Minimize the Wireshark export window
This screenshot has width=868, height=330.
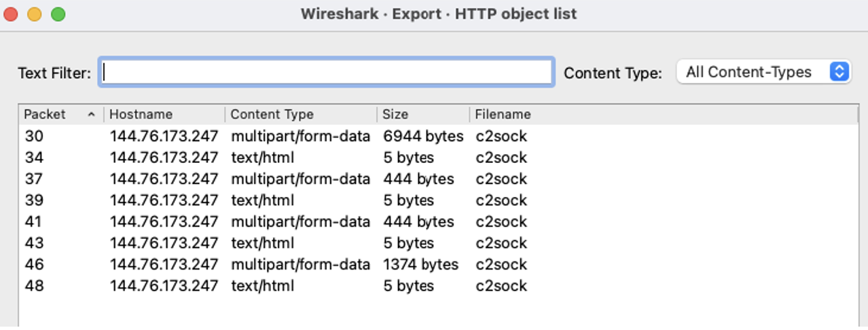[35, 14]
